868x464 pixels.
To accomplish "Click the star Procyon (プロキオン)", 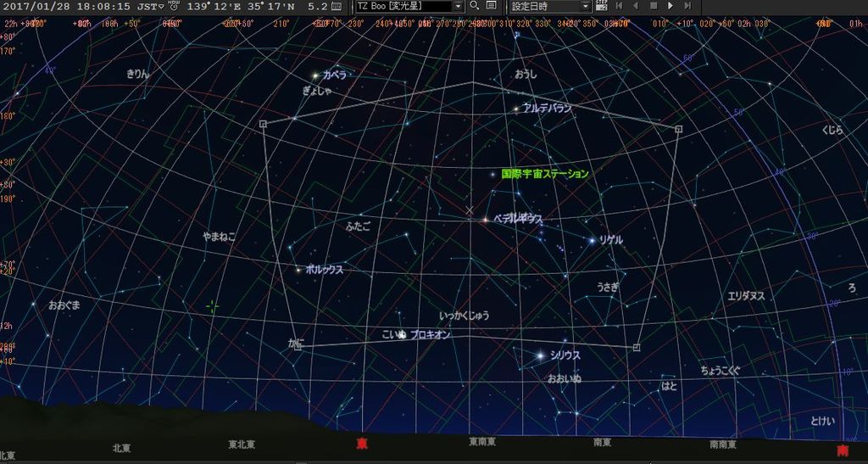I will (403, 334).
